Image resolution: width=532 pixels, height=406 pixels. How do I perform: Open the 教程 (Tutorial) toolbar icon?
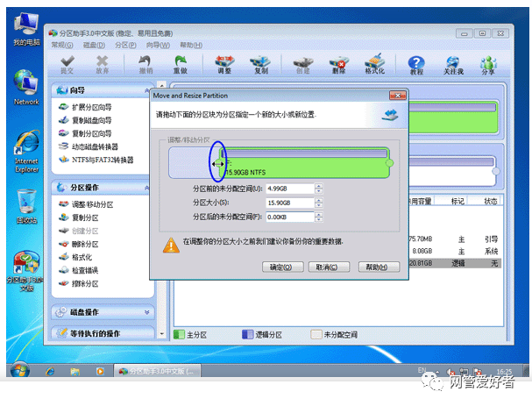(x=417, y=64)
